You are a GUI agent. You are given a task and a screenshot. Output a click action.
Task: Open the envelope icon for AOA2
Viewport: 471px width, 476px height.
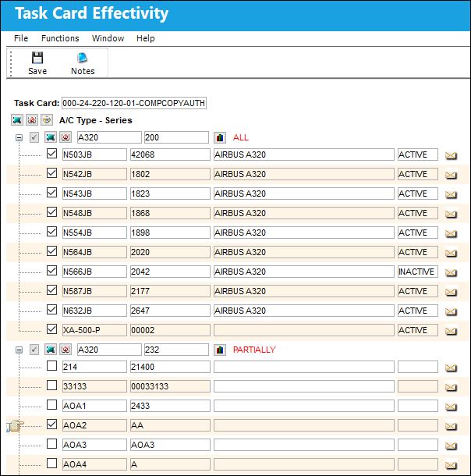click(x=451, y=427)
